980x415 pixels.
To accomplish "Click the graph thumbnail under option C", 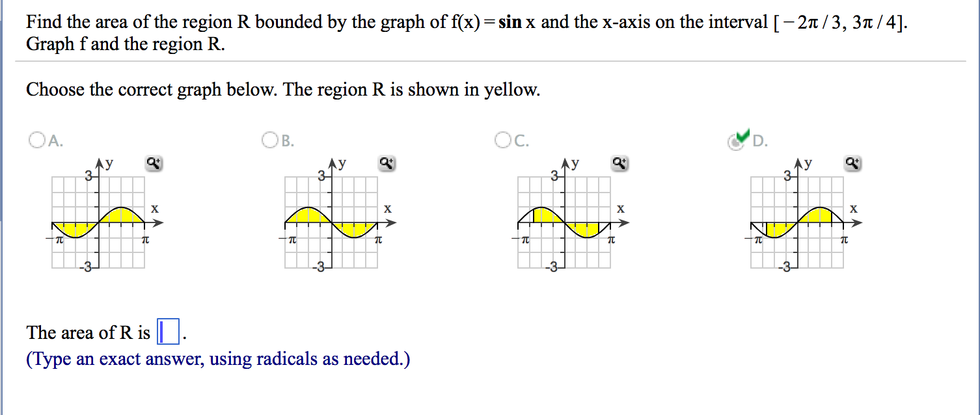I will click(x=564, y=221).
